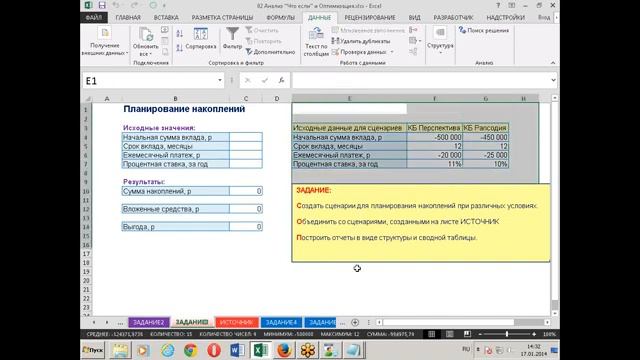Viewport: 640px width, 360px height.
Task: Click Поиск решения solver
Action: pyautogui.click(x=484, y=30)
